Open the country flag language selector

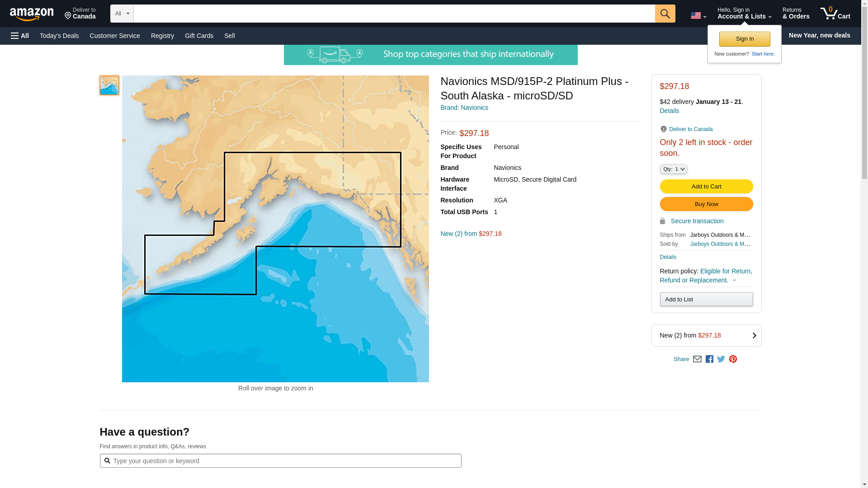point(698,16)
